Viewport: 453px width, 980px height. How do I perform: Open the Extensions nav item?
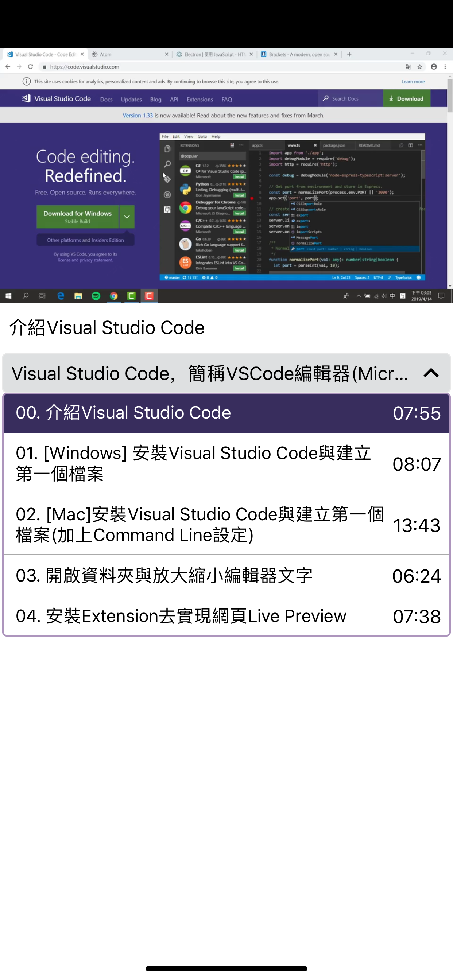pyautogui.click(x=200, y=99)
